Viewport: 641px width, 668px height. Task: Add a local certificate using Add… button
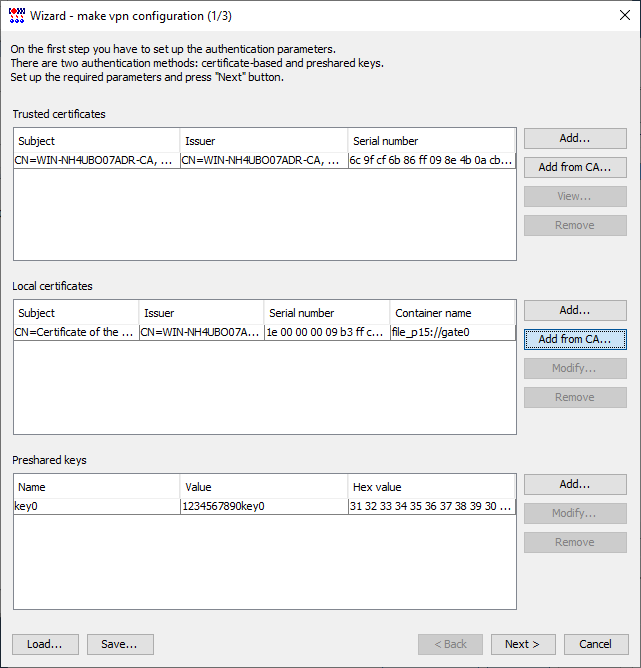point(575,311)
